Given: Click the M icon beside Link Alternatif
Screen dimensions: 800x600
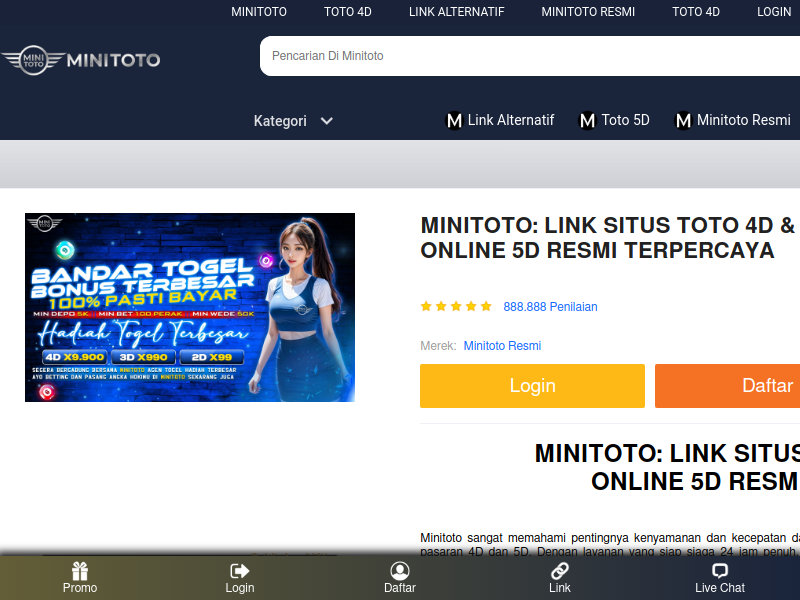Looking at the screenshot, I should pyautogui.click(x=454, y=121).
